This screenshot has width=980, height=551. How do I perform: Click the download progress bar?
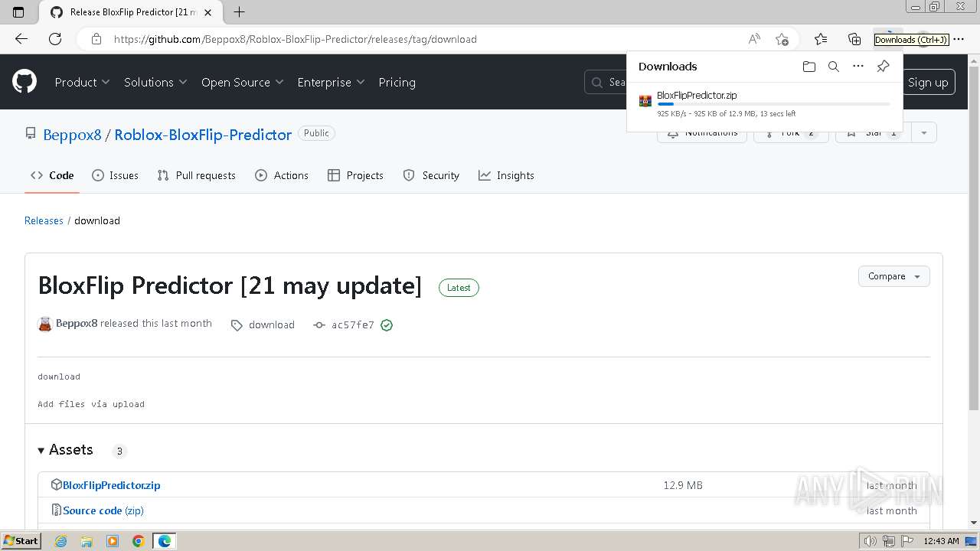(773, 104)
